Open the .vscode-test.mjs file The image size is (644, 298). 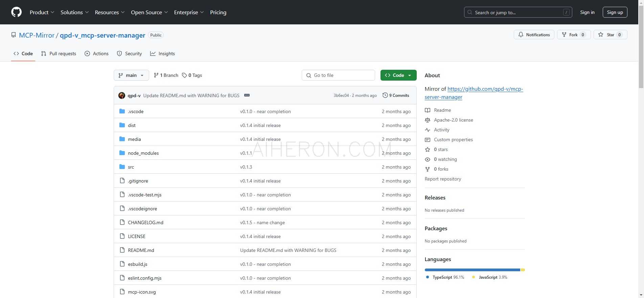tap(144, 195)
